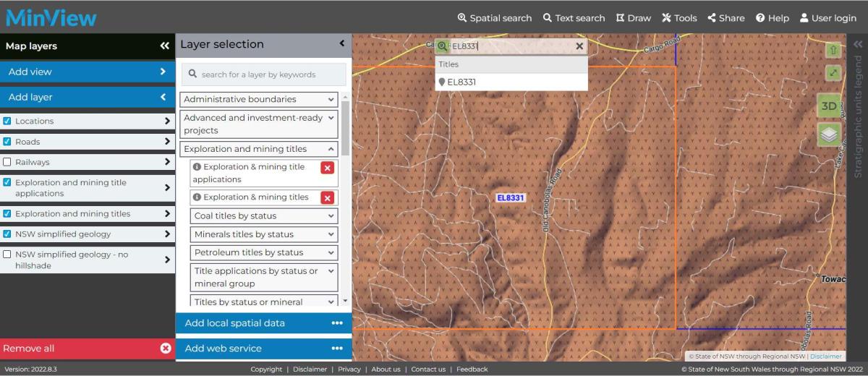Image resolution: width=868 pixels, height=376 pixels.
Task: Collapse Exploration and mining titles category
Action: point(259,149)
